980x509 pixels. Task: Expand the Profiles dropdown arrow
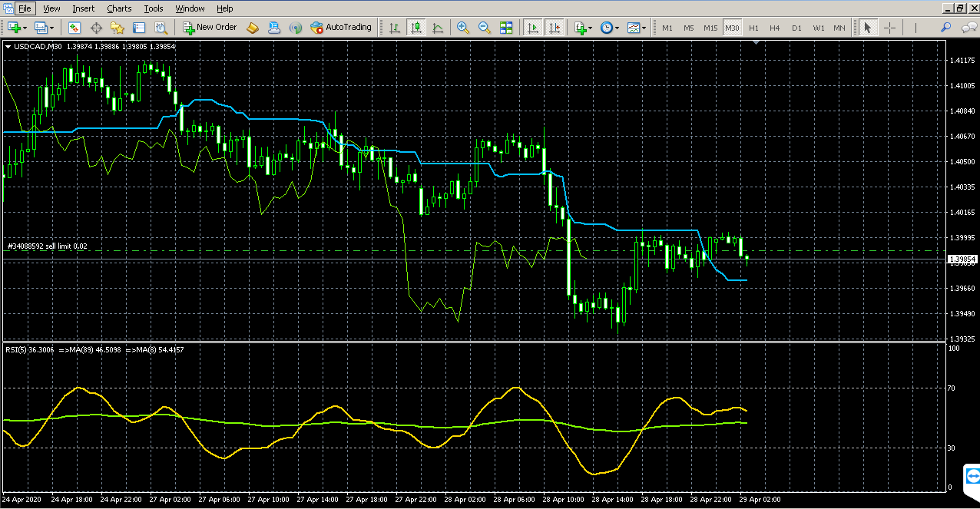click(x=52, y=28)
